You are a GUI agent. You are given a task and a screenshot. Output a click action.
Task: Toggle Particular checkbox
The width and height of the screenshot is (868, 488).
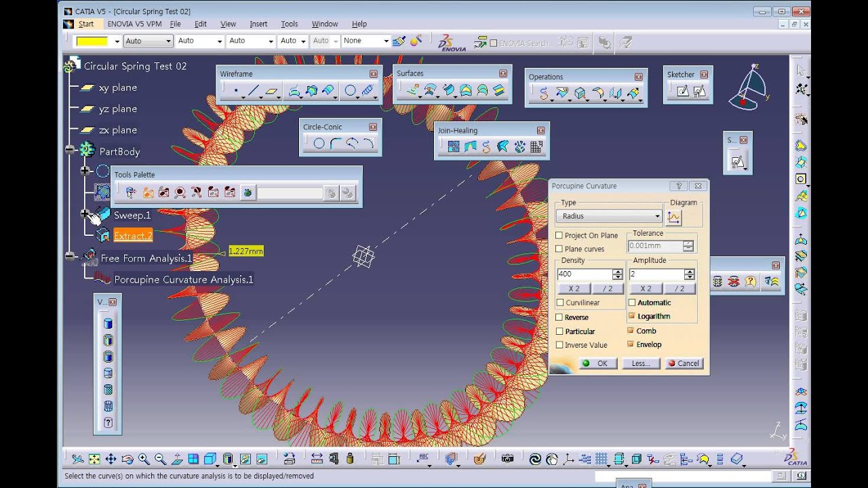(559, 331)
